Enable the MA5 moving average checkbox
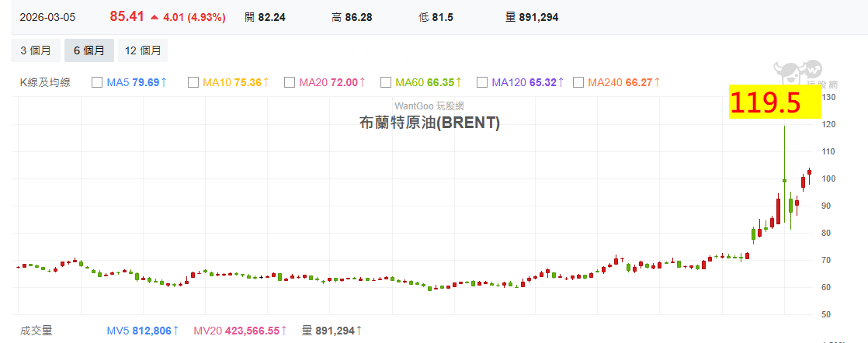Viewport: 868px width, 343px height. [97, 81]
